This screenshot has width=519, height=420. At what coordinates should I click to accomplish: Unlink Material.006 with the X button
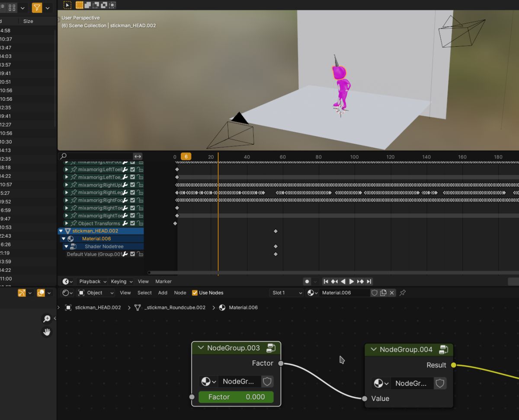click(392, 293)
